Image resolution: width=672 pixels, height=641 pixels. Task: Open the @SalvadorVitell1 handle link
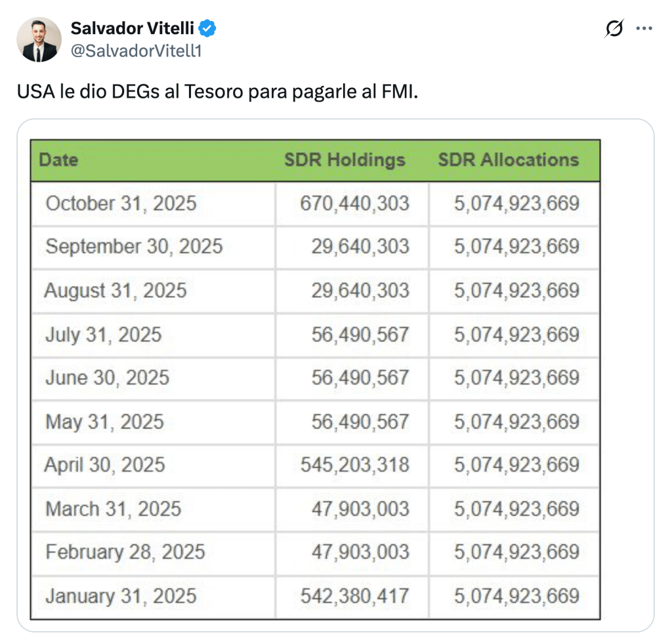[x=135, y=51]
